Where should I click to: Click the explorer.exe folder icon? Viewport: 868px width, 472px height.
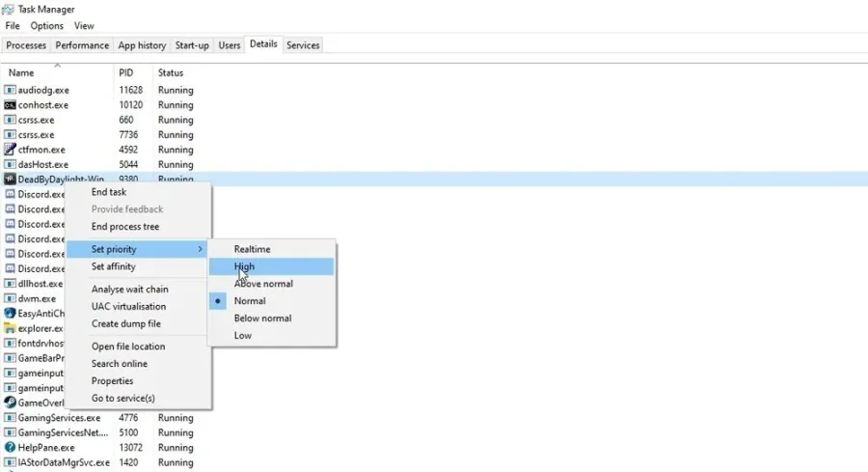coord(10,328)
